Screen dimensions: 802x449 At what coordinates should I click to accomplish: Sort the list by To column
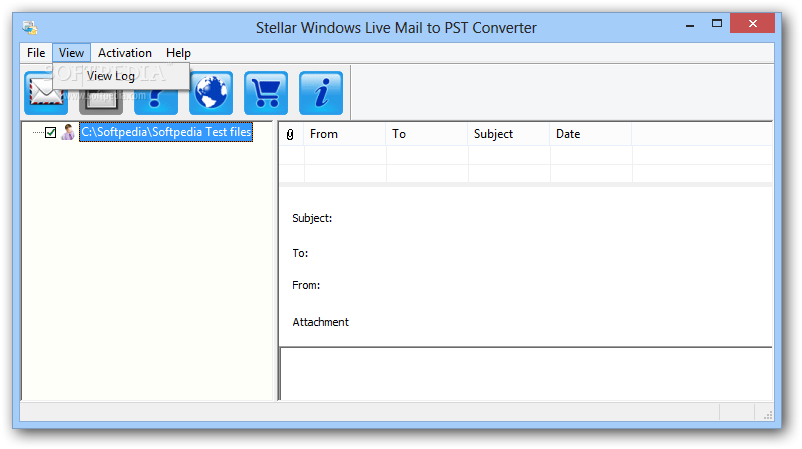click(427, 134)
